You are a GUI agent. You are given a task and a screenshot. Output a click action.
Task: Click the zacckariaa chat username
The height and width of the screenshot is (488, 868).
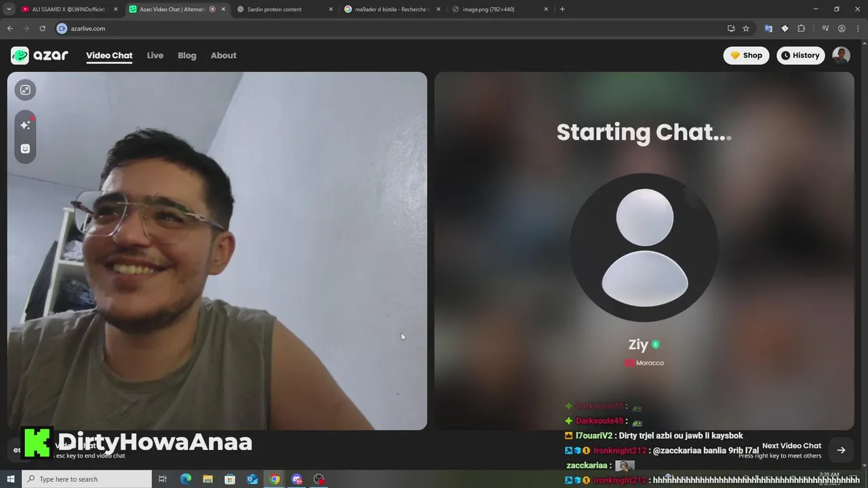(587, 466)
